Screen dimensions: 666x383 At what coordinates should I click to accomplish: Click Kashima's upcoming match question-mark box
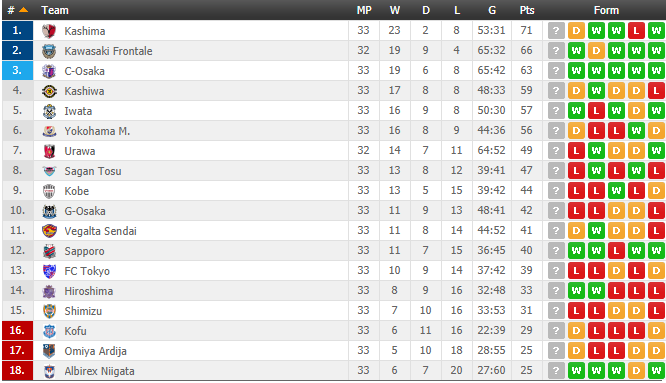tap(556, 31)
